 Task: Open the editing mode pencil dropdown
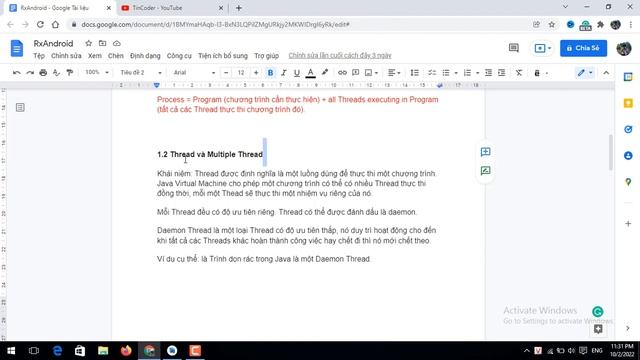(584, 73)
